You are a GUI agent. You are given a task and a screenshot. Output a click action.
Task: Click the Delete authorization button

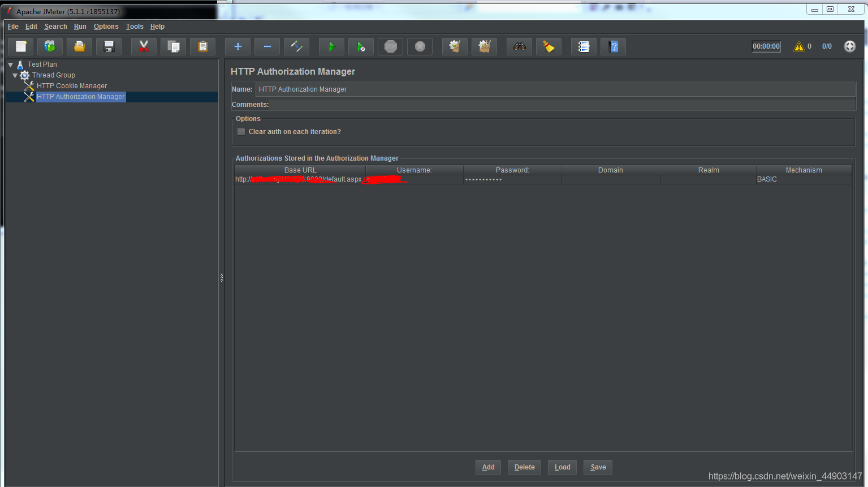(524, 467)
